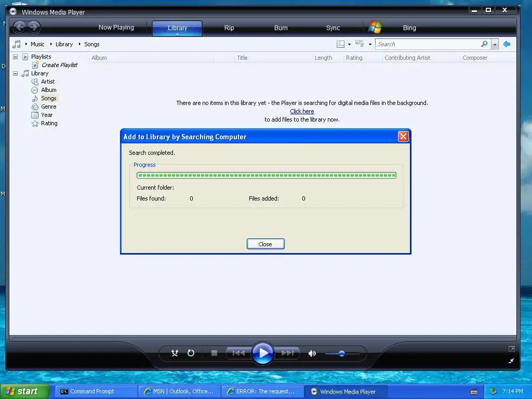This screenshot has width=532, height=399.
Task: Click the system tray network icon
Action: coord(493,392)
